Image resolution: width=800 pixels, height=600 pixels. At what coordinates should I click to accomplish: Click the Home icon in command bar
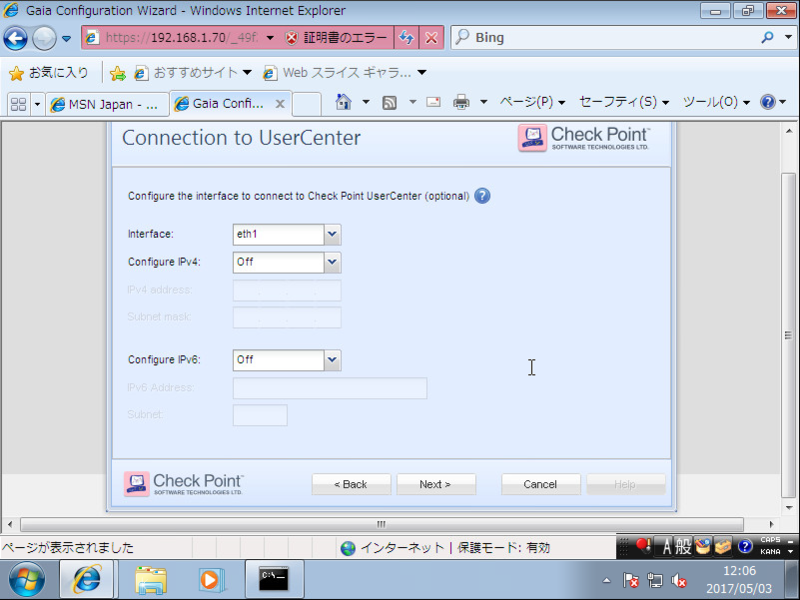(x=343, y=102)
